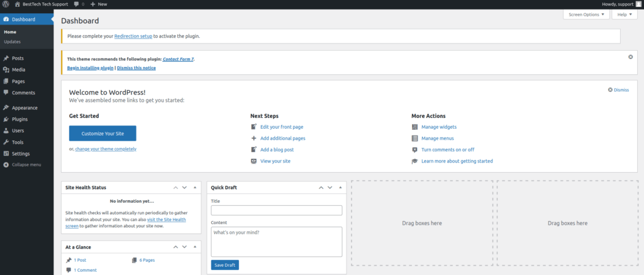Click the Dashboard gauge icon in sidebar
The image size is (644, 275).
(6, 19)
